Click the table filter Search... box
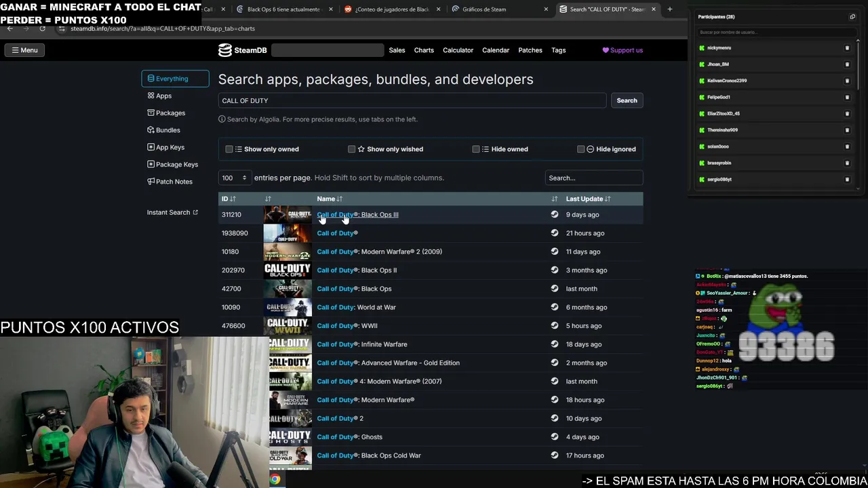868x488 pixels. coord(593,178)
